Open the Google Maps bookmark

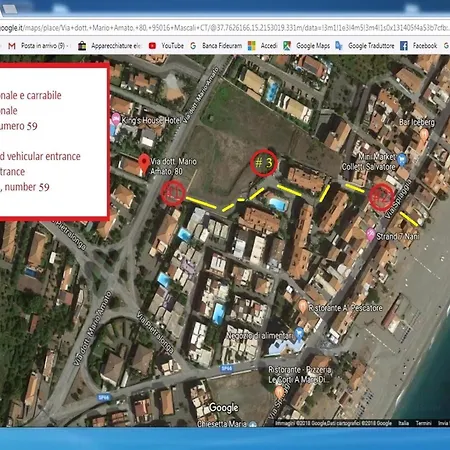click(x=307, y=46)
